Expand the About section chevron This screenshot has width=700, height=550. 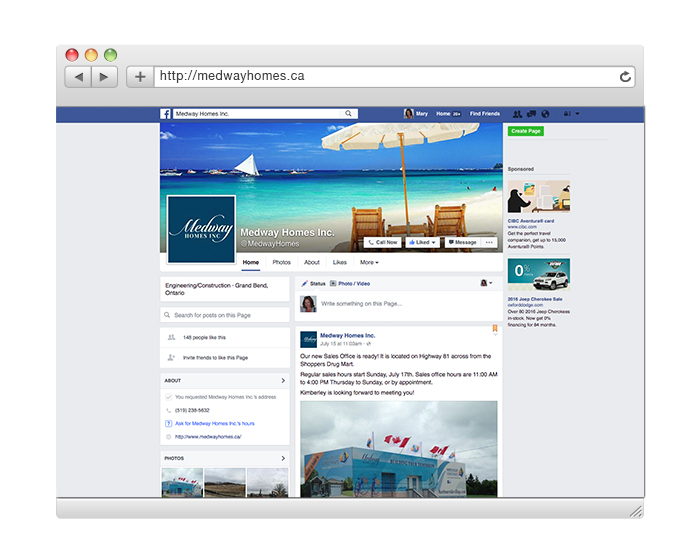(283, 380)
